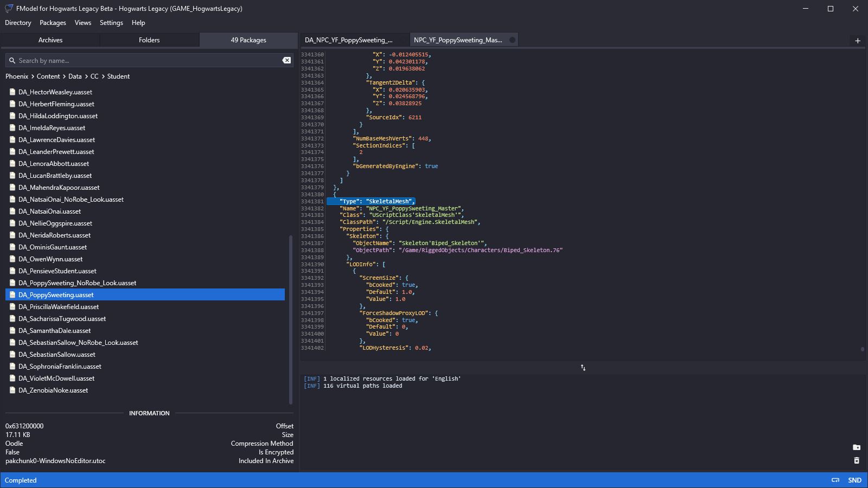
Task: Click the link icon in status bar
Action: click(x=835, y=480)
